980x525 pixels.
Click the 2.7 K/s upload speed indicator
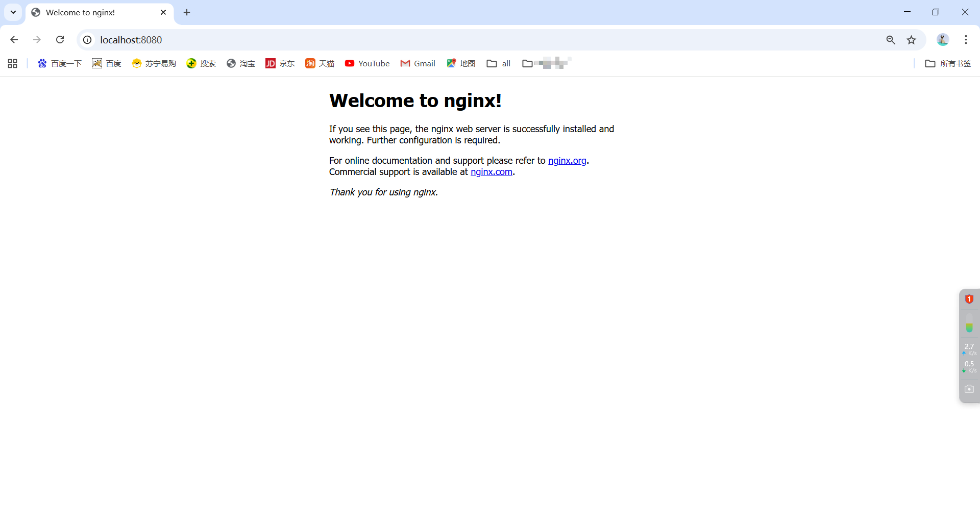point(969,349)
